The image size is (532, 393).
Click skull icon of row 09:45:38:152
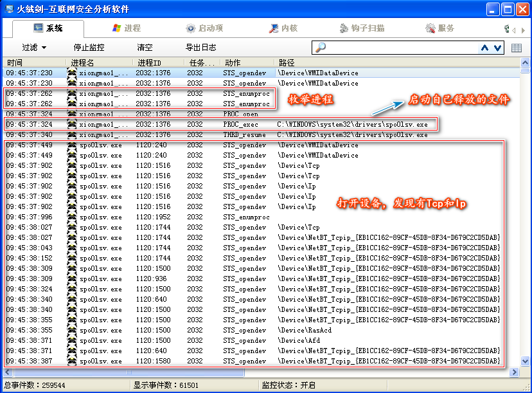click(x=72, y=258)
